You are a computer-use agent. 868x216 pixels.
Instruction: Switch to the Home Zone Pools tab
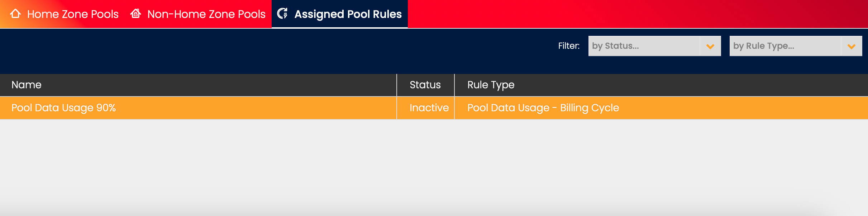73,14
